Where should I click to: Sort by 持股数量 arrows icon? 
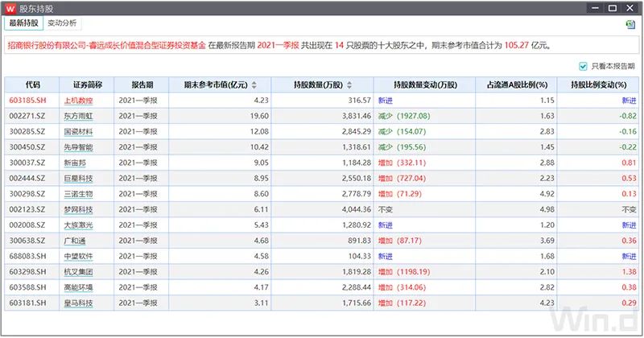pos(349,85)
